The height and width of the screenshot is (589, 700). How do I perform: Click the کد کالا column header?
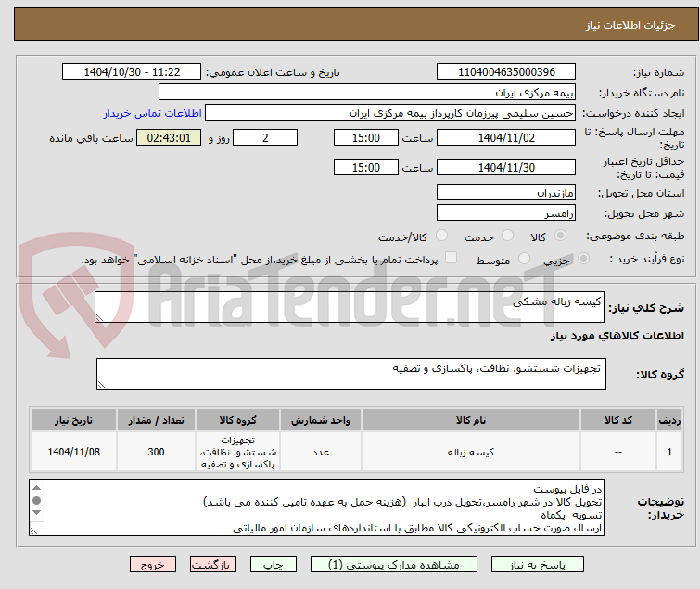pyautogui.click(x=618, y=420)
